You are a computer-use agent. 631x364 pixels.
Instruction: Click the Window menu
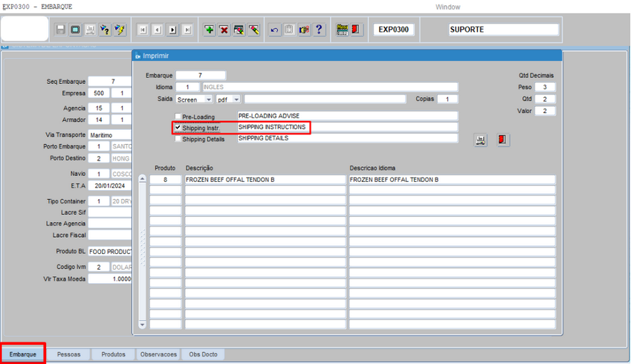tap(447, 7)
